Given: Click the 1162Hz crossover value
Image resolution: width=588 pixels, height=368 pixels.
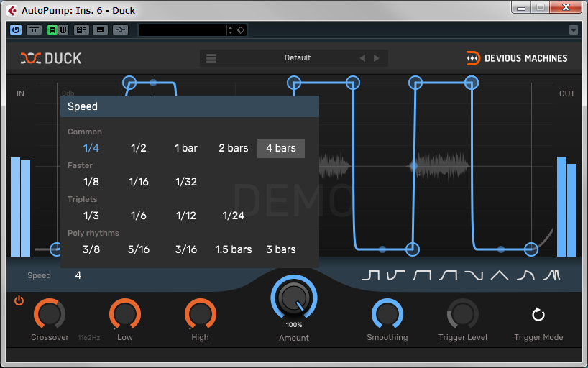Looking at the screenshot, I should coord(89,338).
